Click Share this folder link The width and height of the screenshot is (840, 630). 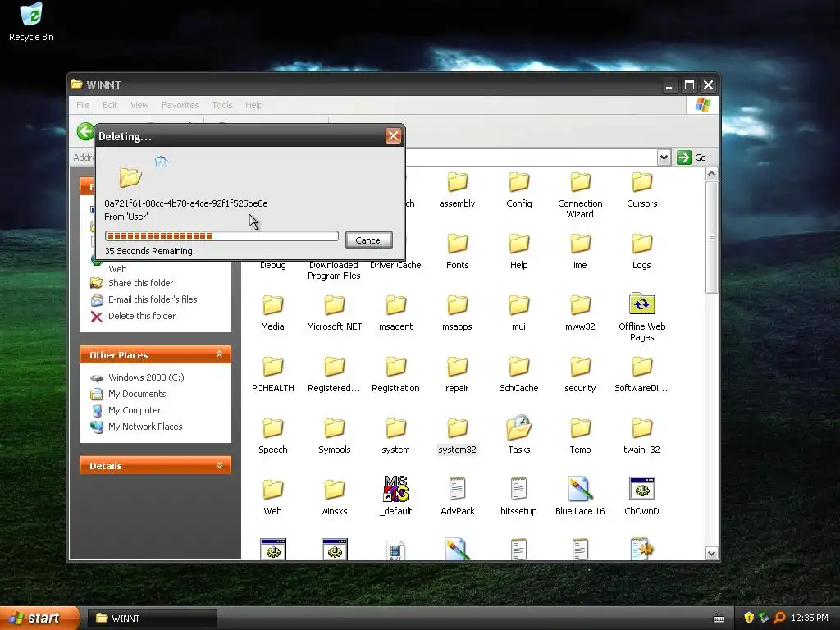tap(140, 283)
